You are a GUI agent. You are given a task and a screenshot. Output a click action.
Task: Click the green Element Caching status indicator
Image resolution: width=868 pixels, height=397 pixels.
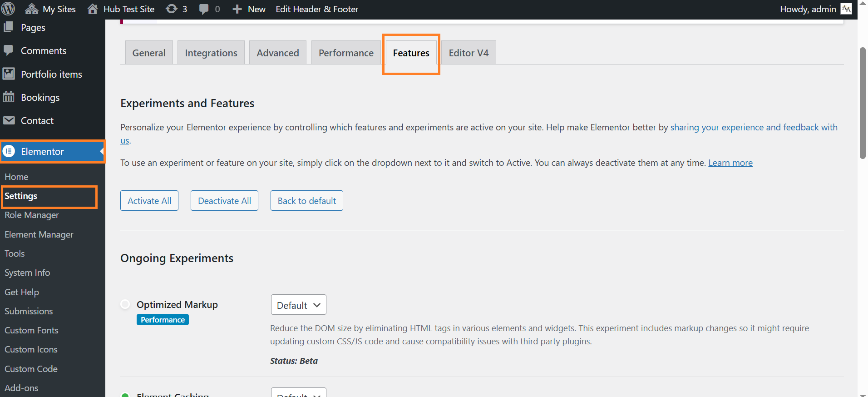coord(125,395)
